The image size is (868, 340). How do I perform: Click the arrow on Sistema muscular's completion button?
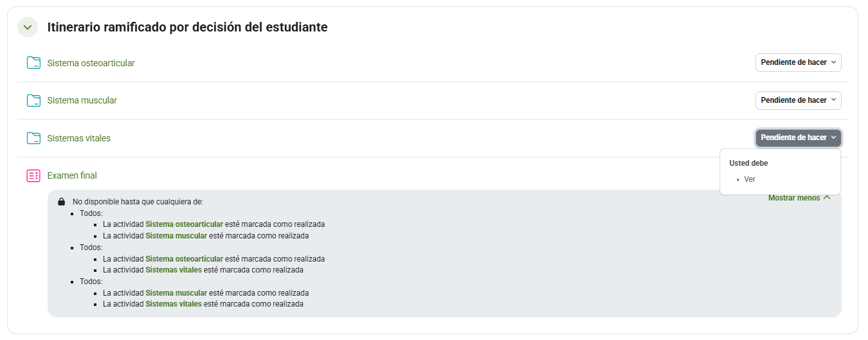tap(833, 100)
